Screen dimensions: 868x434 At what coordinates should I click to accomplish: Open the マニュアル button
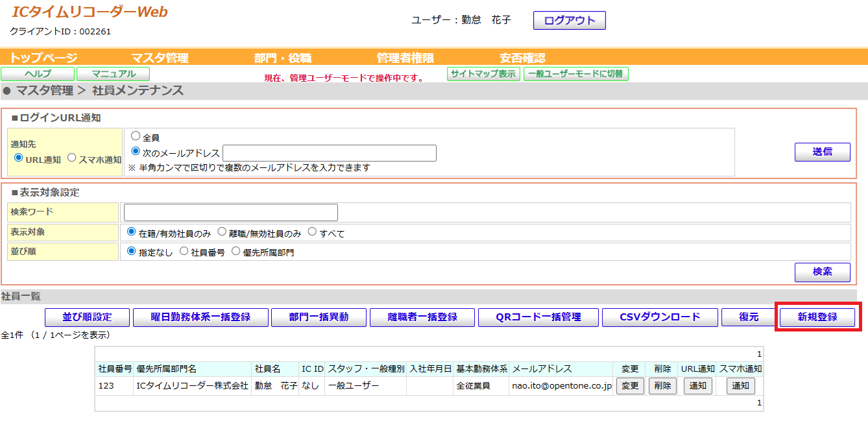click(113, 74)
